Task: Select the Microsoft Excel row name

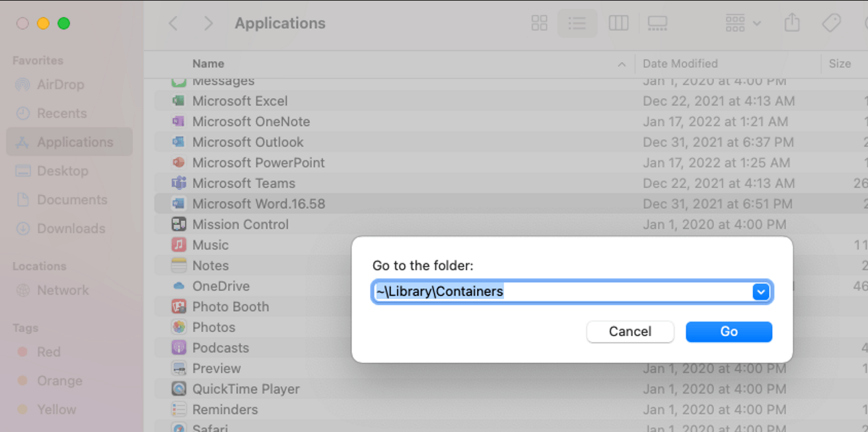Action: (240, 101)
